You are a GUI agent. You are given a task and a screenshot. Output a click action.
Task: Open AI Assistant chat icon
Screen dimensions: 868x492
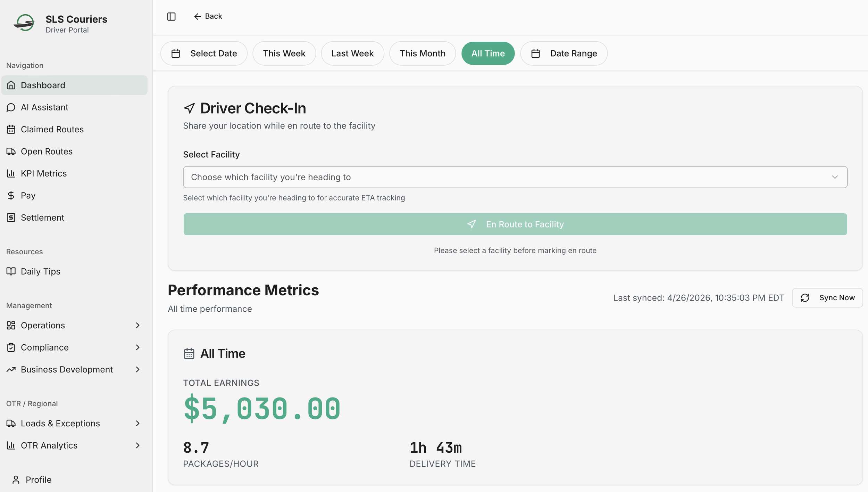(x=11, y=107)
